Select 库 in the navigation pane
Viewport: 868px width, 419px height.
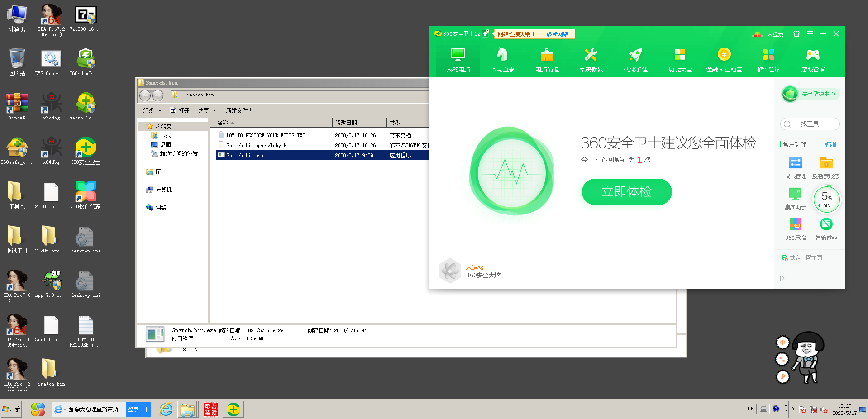[154, 171]
